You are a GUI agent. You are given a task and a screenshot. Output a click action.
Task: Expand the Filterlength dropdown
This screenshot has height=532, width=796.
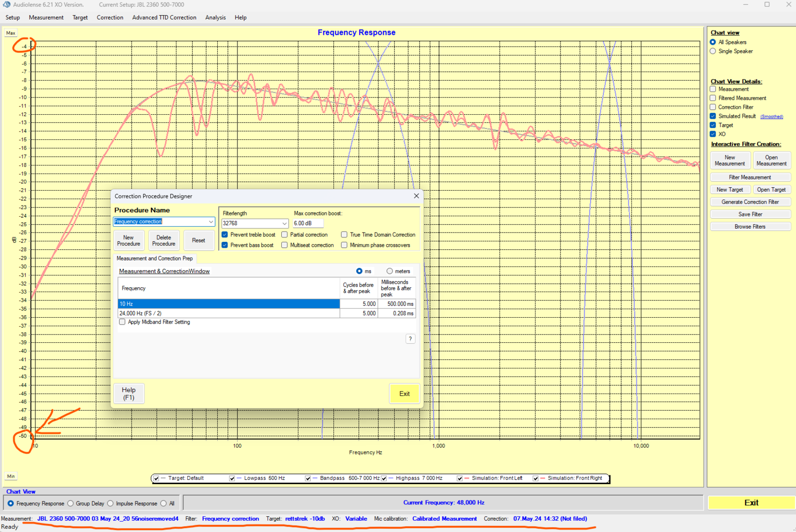coord(284,224)
